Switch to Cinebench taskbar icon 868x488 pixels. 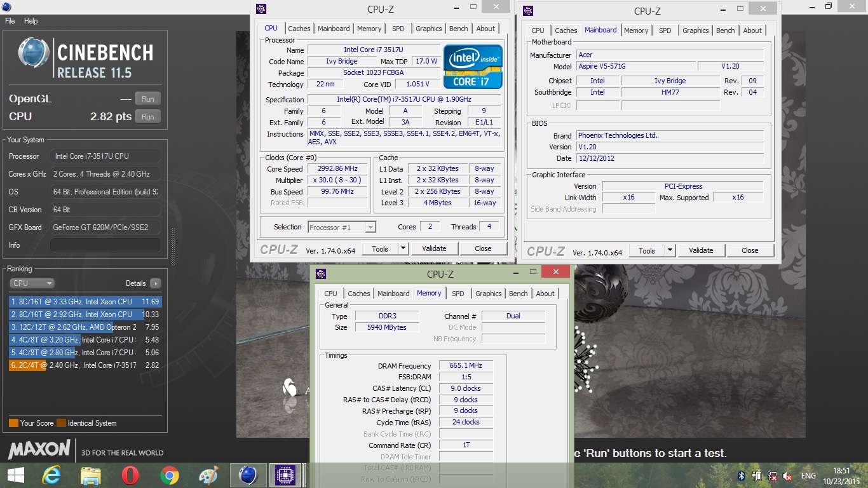click(248, 475)
